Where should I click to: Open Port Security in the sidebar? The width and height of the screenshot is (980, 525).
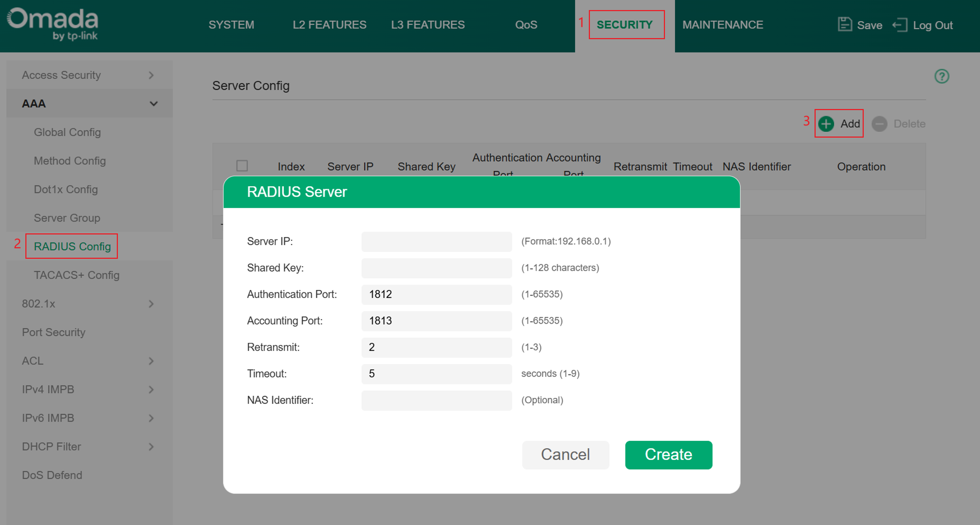[53, 332]
